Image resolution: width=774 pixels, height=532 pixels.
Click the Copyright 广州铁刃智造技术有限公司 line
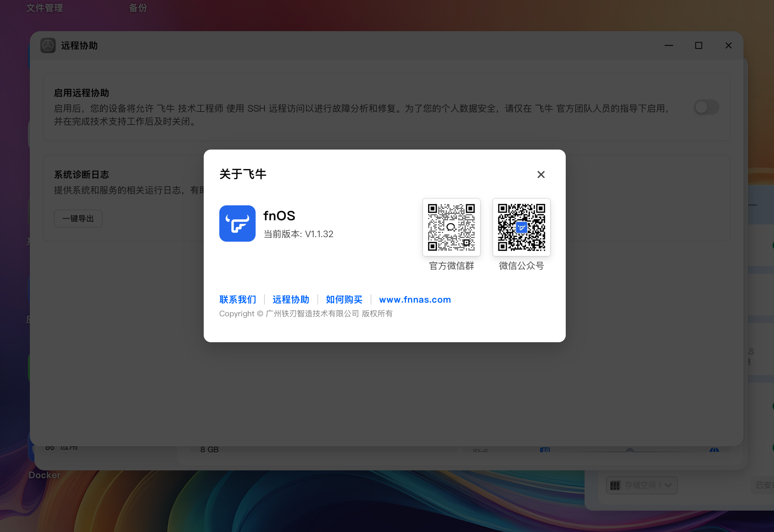(x=306, y=314)
